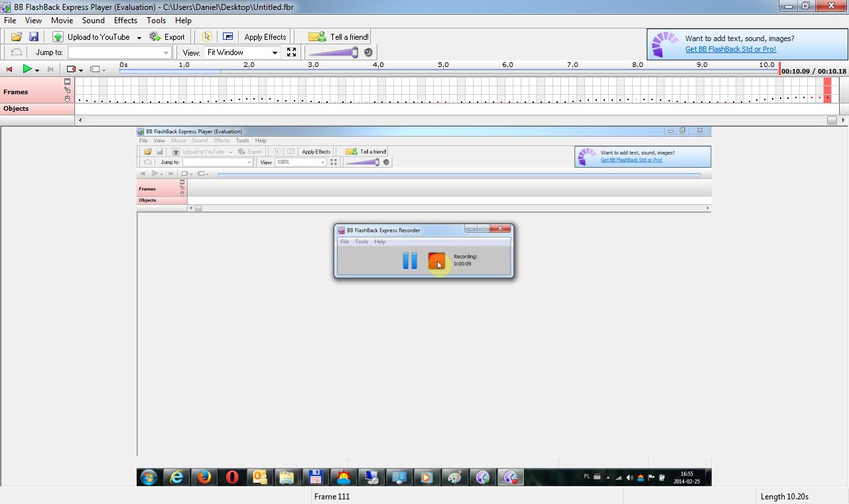Click the full screen expand icon
Screen dimensions: 849x504
[x=291, y=52]
